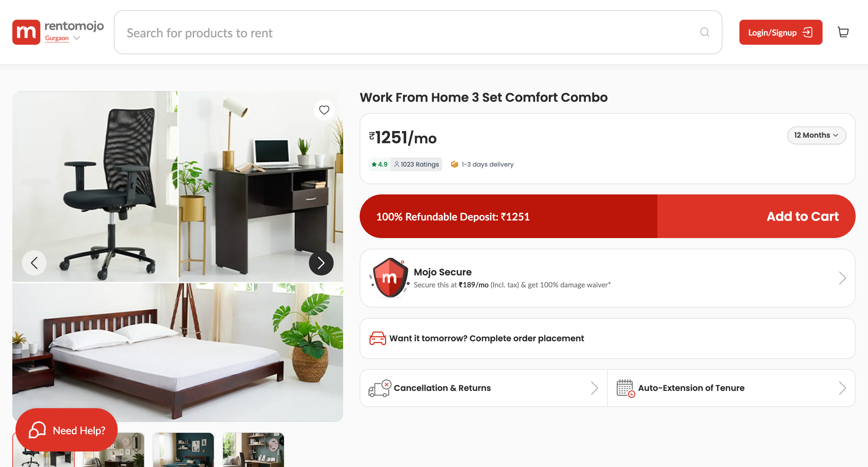Click the Login/Signup button
Viewport: 868px width, 467px height.
(x=781, y=32)
